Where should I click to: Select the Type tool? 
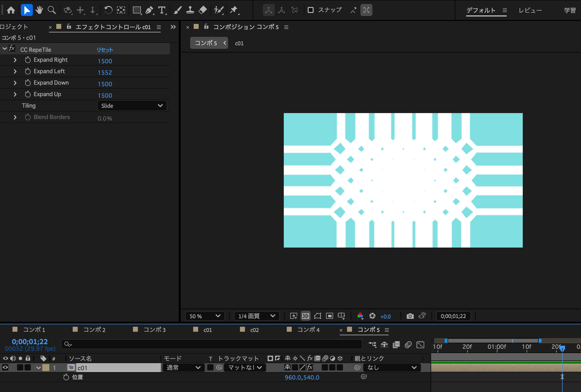point(162,10)
